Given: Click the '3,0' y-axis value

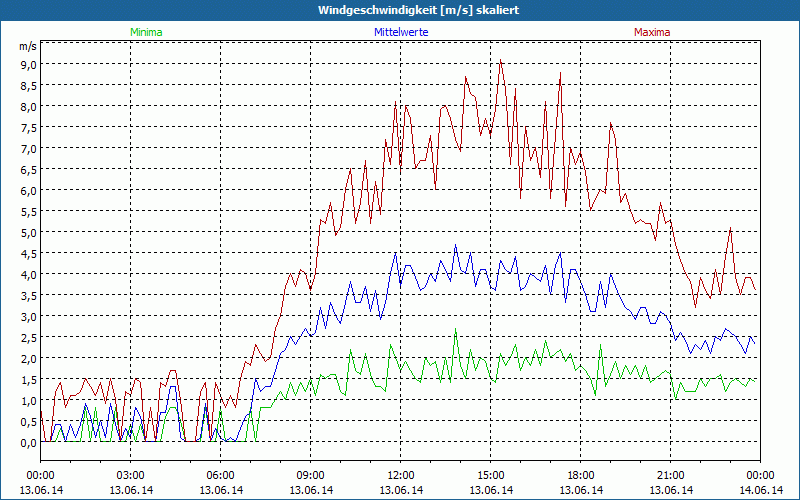Looking at the screenshot, I should pyautogui.click(x=29, y=317).
